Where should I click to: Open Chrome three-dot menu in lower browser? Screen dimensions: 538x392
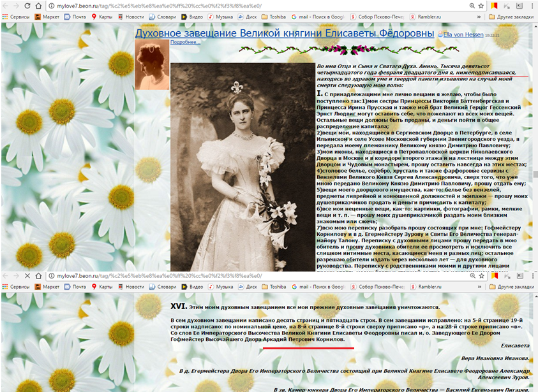(532, 275)
